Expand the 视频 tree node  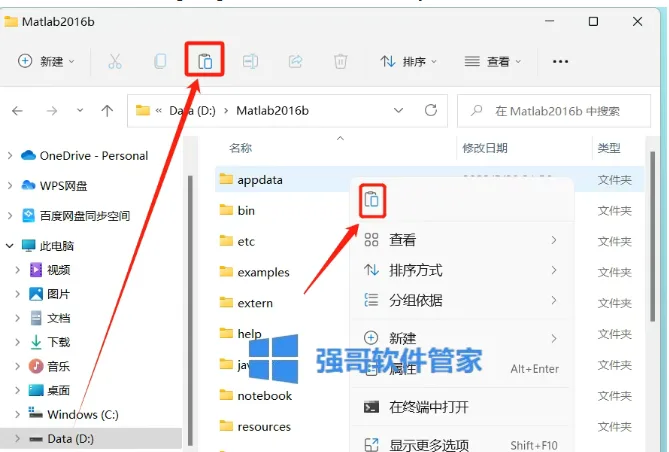tap(17, 270)
